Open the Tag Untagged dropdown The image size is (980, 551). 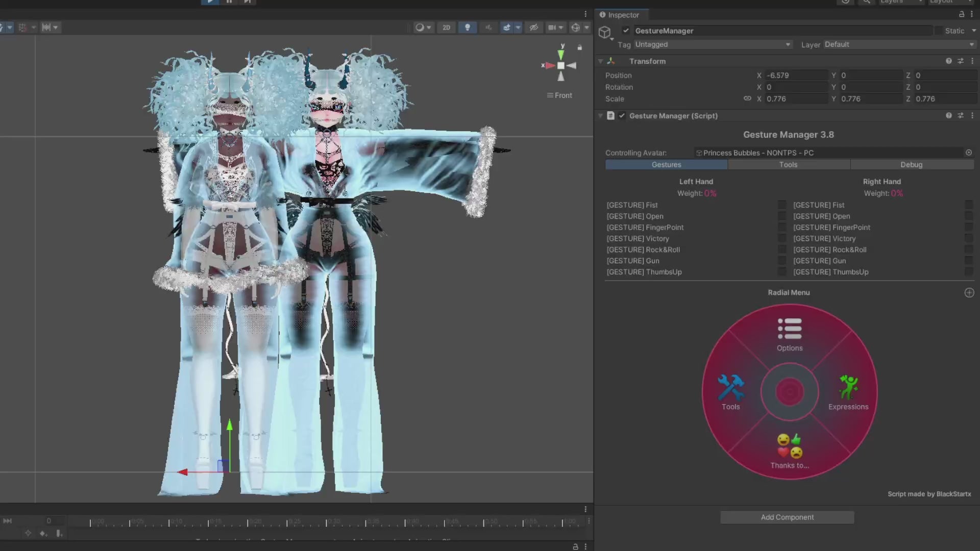coord(713,44)
